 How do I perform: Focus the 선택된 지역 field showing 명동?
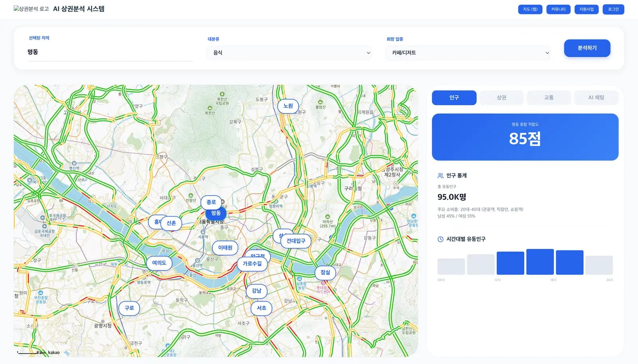tap(110, 52)
